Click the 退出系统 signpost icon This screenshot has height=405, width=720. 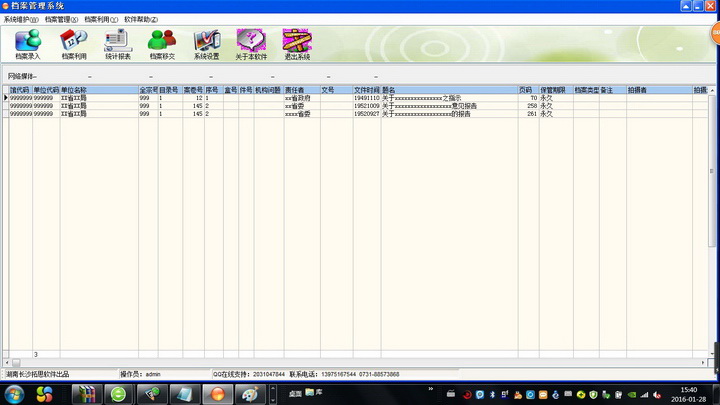297,44
